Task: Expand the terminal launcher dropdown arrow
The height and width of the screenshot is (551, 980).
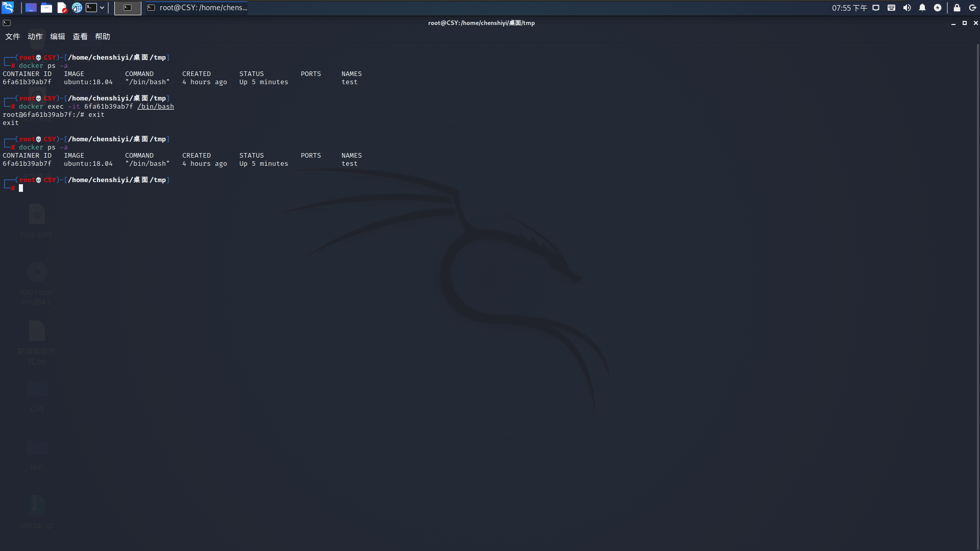Action: click(x=102, y=8)
